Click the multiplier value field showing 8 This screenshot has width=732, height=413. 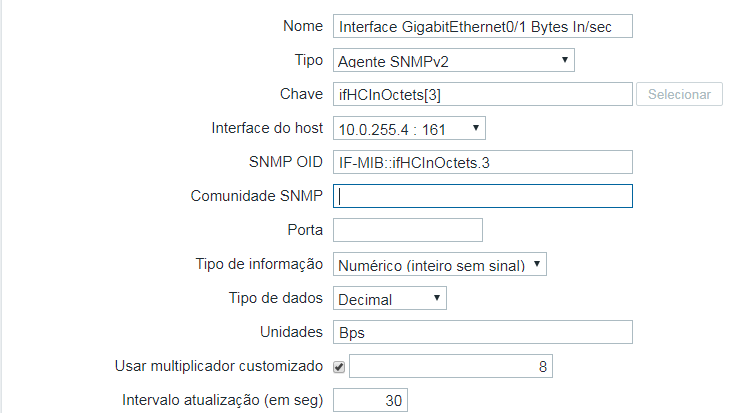[450, 367]
